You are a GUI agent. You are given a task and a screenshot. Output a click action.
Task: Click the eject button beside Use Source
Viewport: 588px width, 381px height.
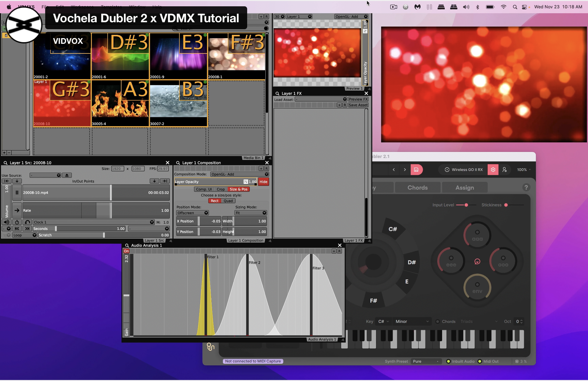click(x=67, y=175)
